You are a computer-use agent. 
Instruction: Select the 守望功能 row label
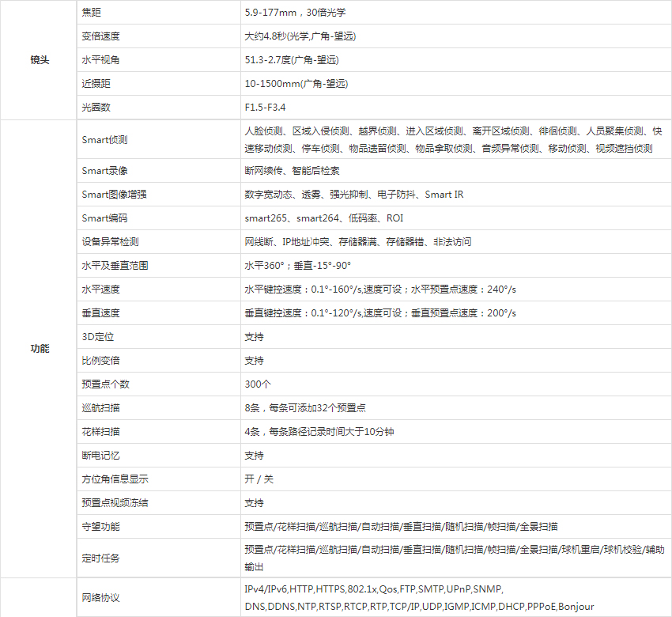coord(100,527)
